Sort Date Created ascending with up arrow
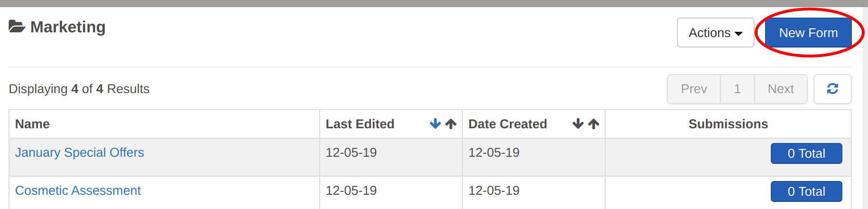868x209 pixels. (x=594, y=124)
